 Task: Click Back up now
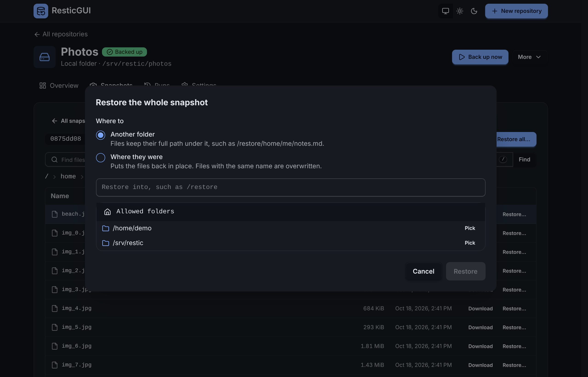tap(480, 57)
